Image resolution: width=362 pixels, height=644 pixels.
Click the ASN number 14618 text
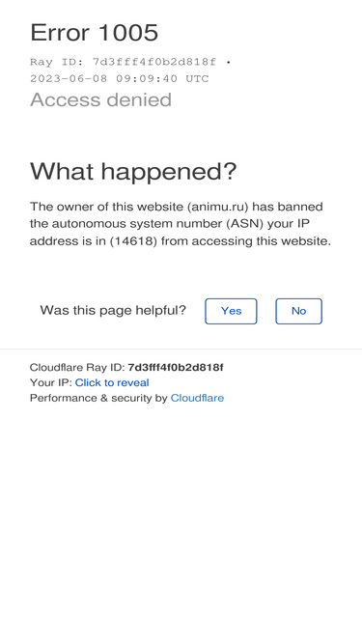134,241
